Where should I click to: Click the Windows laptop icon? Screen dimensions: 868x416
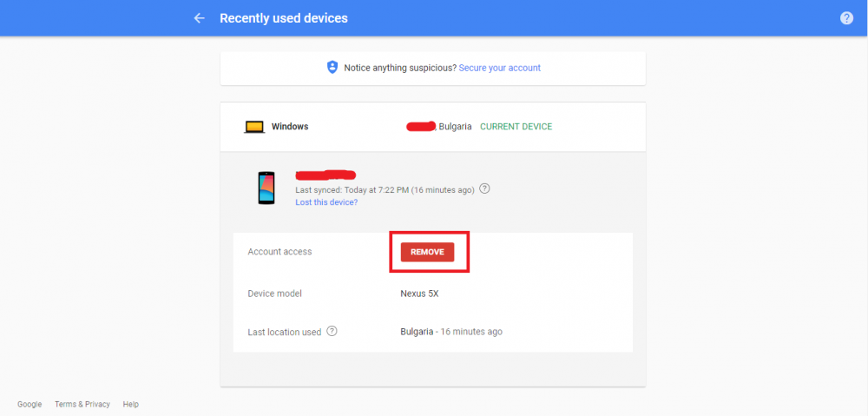coord(254,127)
